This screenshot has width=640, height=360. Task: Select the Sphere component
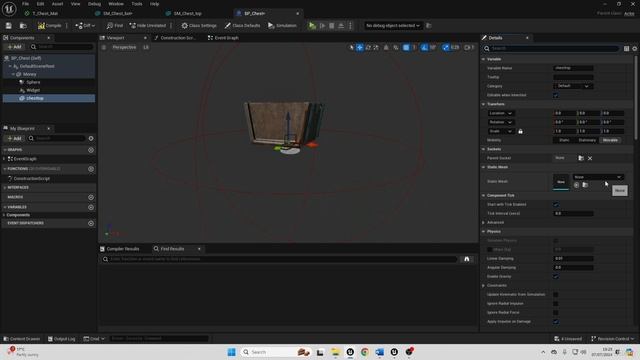(33, 82)
